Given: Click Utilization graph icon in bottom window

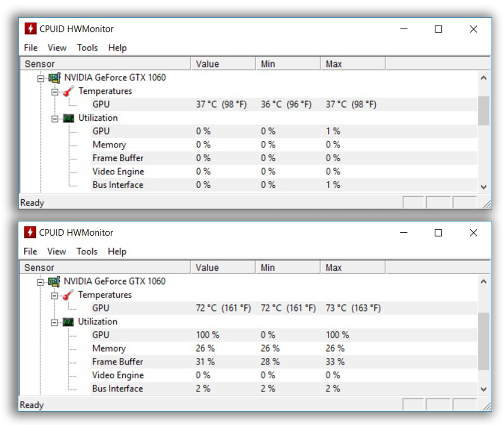Looking at the screenshot, I should point(69,322).
